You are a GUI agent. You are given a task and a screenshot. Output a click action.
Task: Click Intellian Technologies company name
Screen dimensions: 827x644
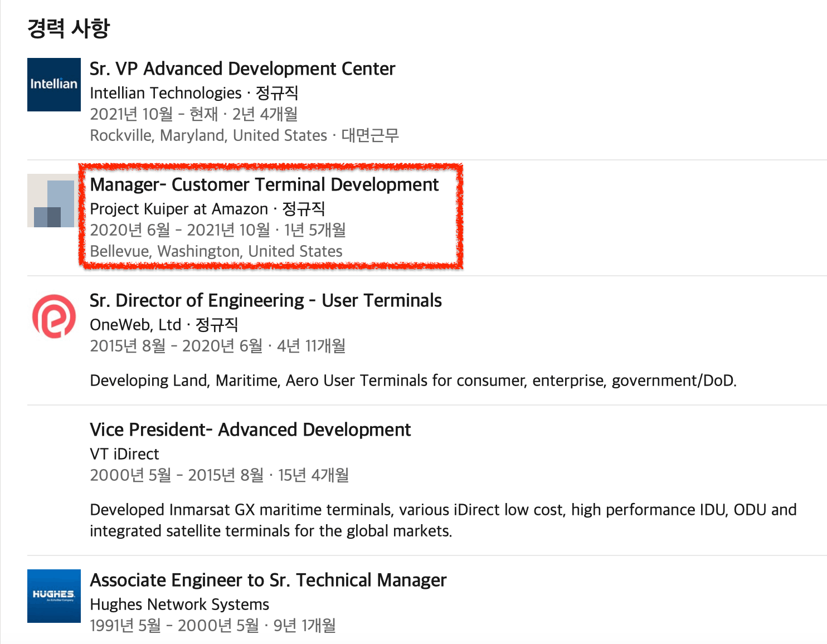[166, 93]
